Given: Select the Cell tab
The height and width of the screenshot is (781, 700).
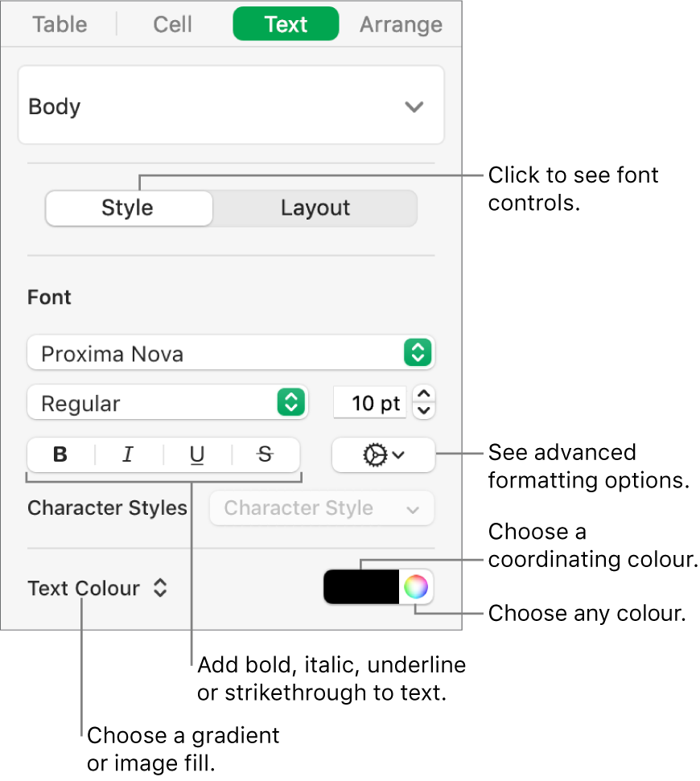Looking at the screenshot, I should (x=171, y=24).
